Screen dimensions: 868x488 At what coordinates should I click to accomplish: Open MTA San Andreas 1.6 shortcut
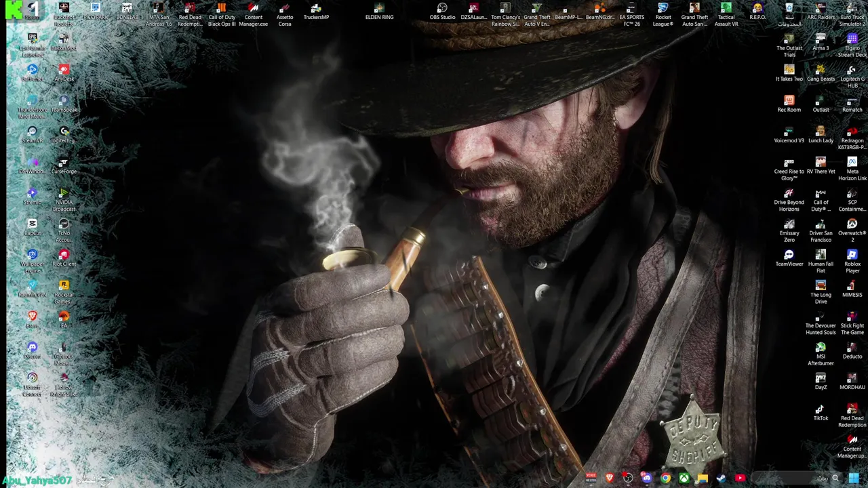tap(158, 14)
